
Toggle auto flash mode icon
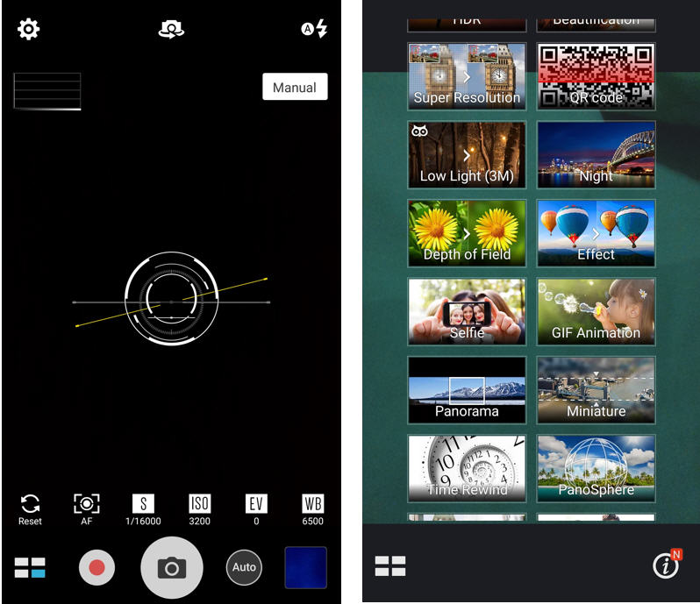click(314, 29)
